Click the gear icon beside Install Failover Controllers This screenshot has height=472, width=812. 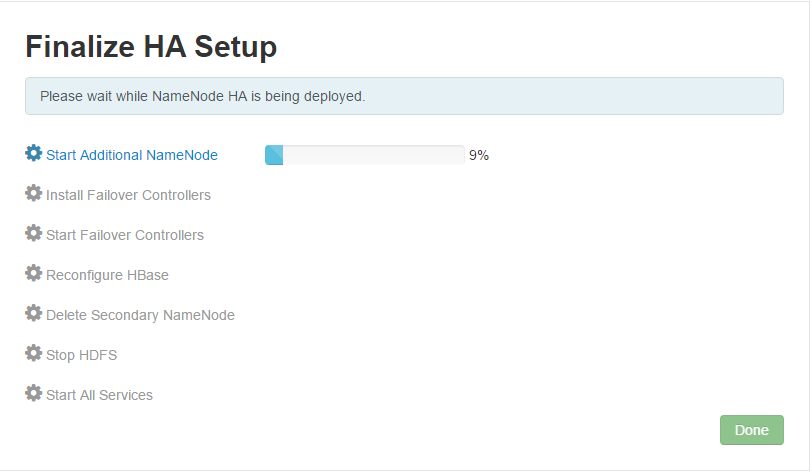[x=34, y=194]
